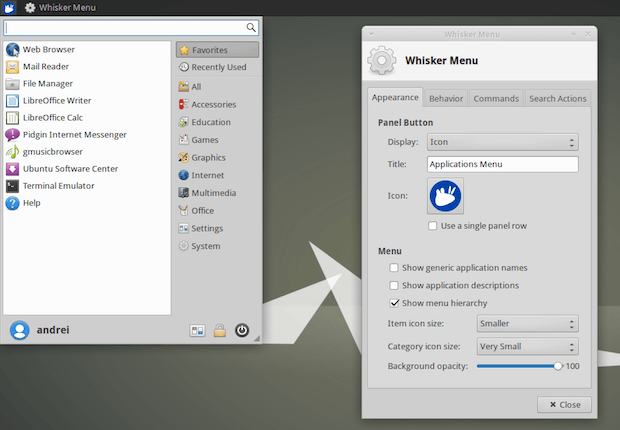The height and width of the screenshot is (430, 620).
Task: Select the Education category
Action: 217,122
